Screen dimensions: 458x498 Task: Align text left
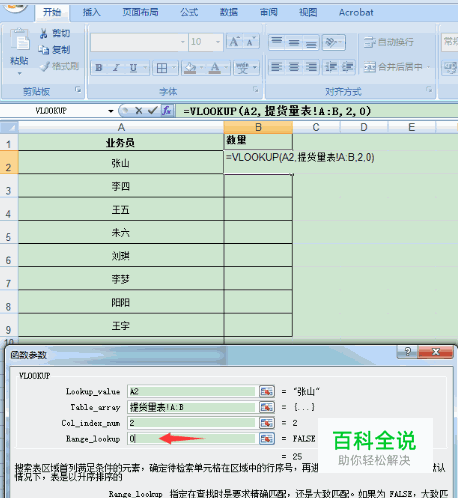(277, 67)
